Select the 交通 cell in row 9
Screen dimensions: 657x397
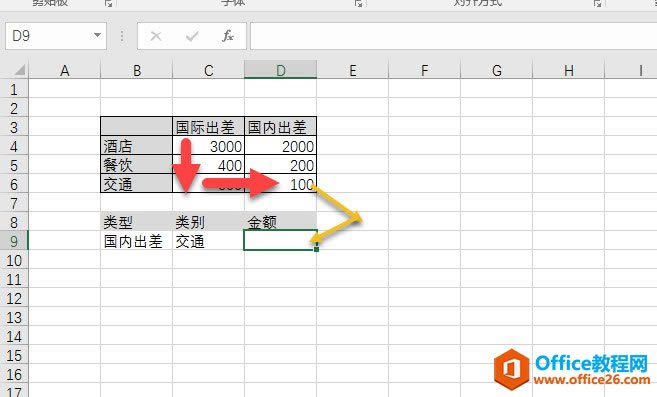pos(208,241)
